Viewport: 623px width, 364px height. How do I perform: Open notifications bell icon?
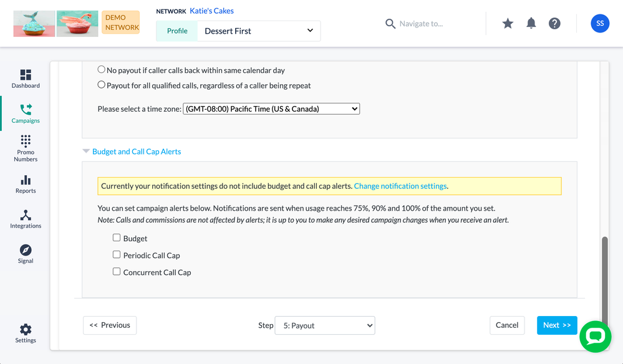[x=531, y=24]
